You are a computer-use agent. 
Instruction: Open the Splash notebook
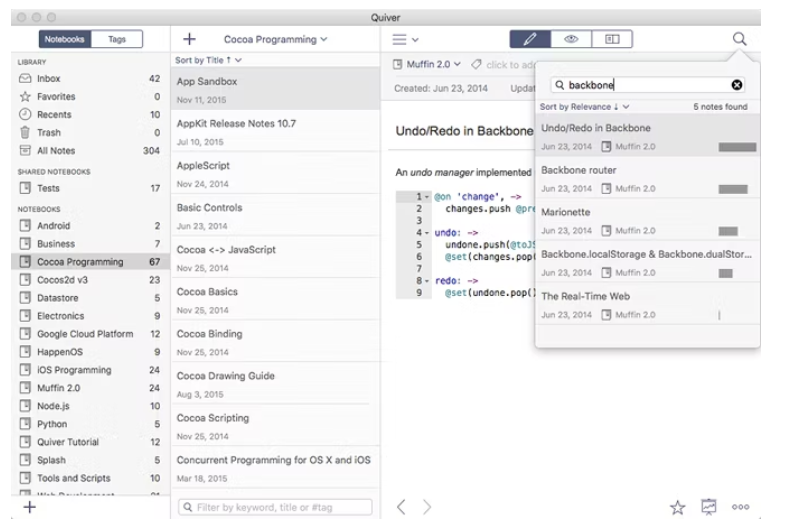point(90,460)
